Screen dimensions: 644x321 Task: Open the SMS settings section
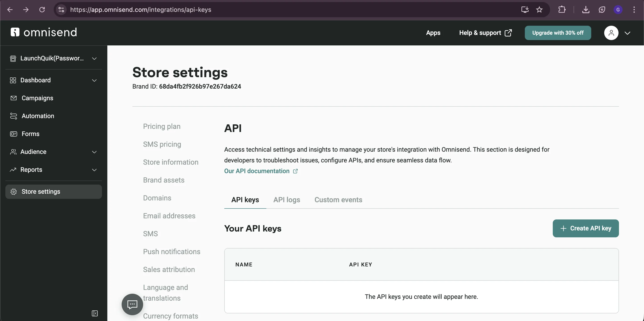pyautogui.click(x=150, y=234)
